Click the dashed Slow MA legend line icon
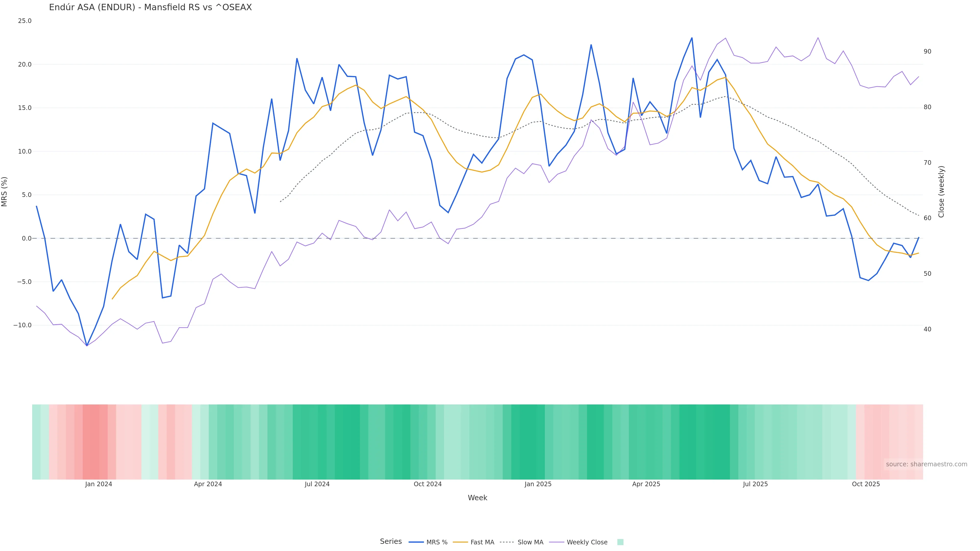The width and height of the screenshot is (980, 551). click(507, 542)
